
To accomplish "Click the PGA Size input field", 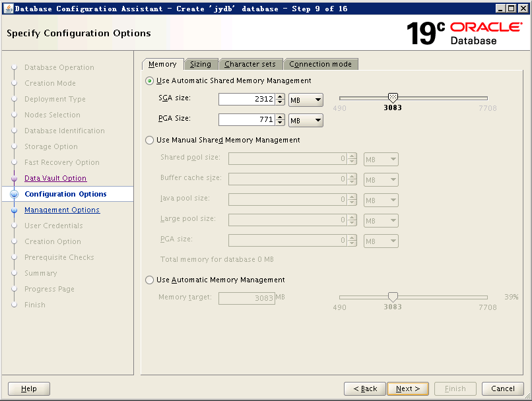I will [247, 119].
